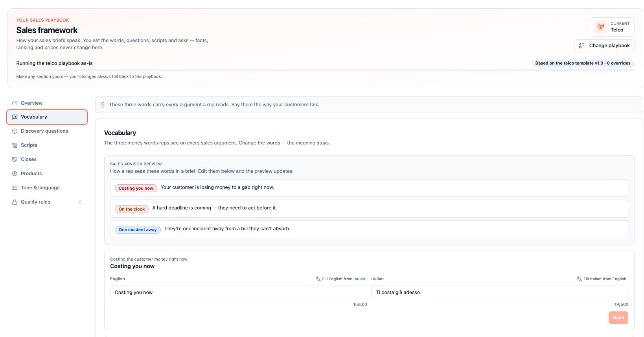644x337 pixels.
Task: Open the Overview section
Action: point(47,103)
